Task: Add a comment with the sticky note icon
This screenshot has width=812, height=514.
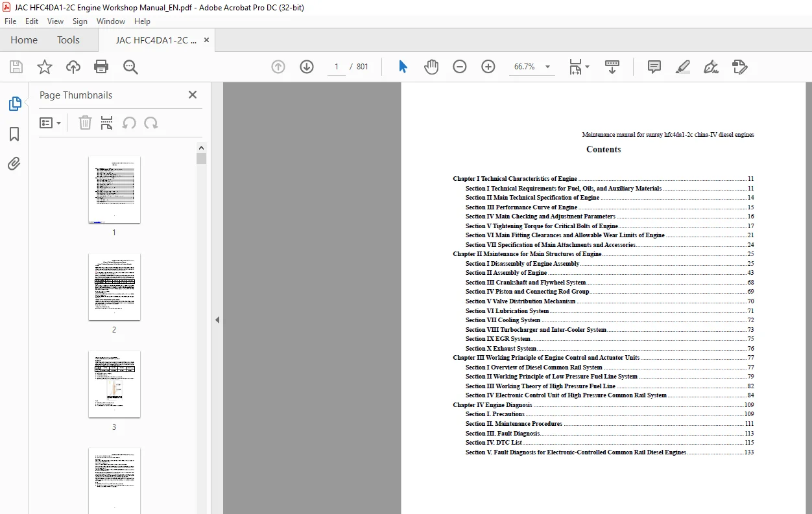Action: click(x=654, y=67)
